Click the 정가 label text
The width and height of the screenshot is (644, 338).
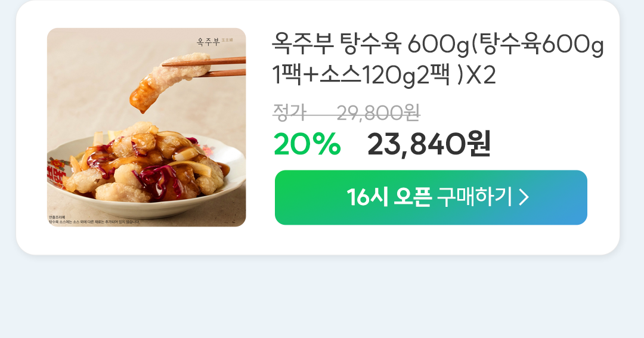pyautogui.click(x=290, y=113)
